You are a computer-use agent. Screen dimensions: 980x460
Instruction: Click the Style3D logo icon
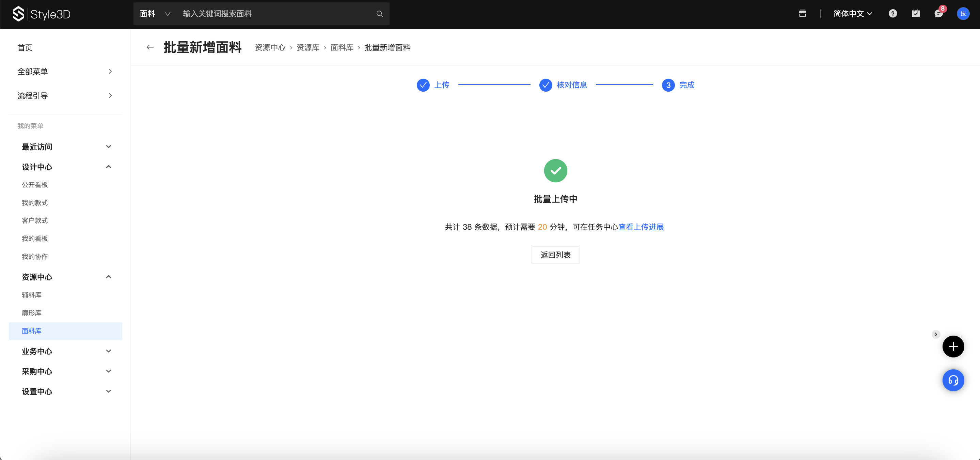18,14
